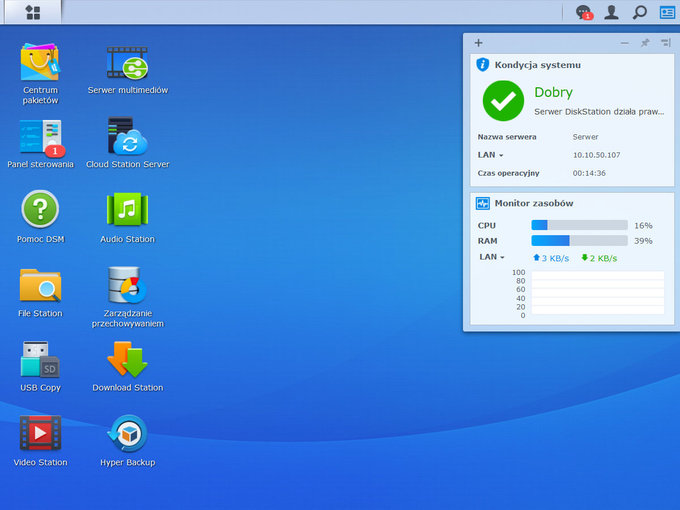Image resolution: width=680 pixels, height=510 pixels.
Task: Click the 2 KB/s download rate
Action: point(599,258)
